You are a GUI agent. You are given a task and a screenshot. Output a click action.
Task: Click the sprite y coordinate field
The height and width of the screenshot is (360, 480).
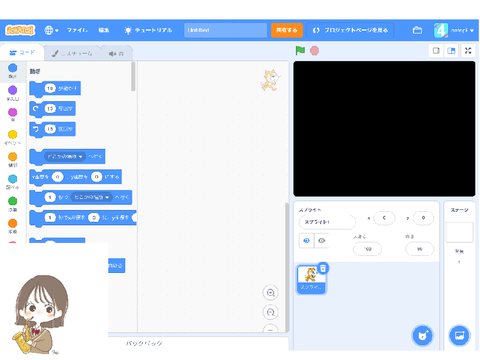click(x=423, y=218)
